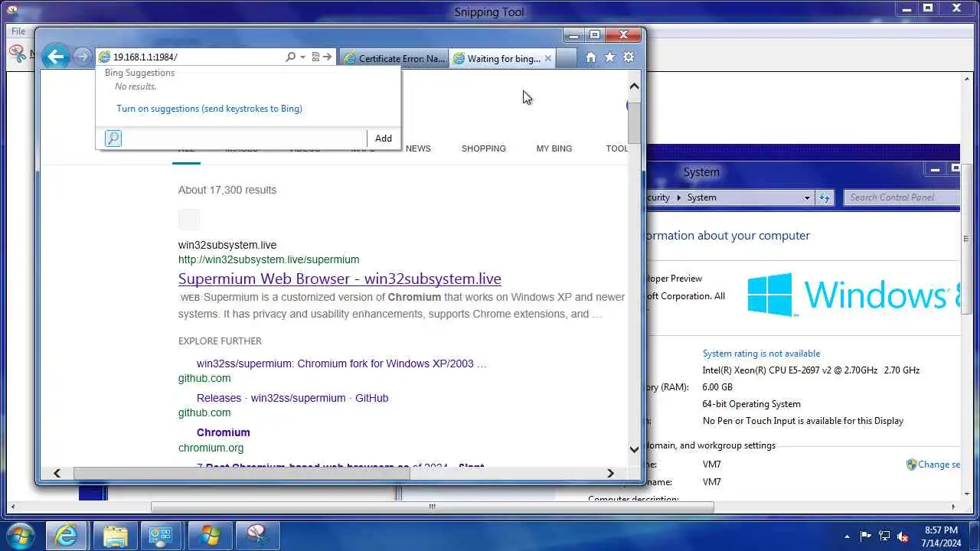Open a new blank tab button

pyautogui.click(x=566, y=58)
